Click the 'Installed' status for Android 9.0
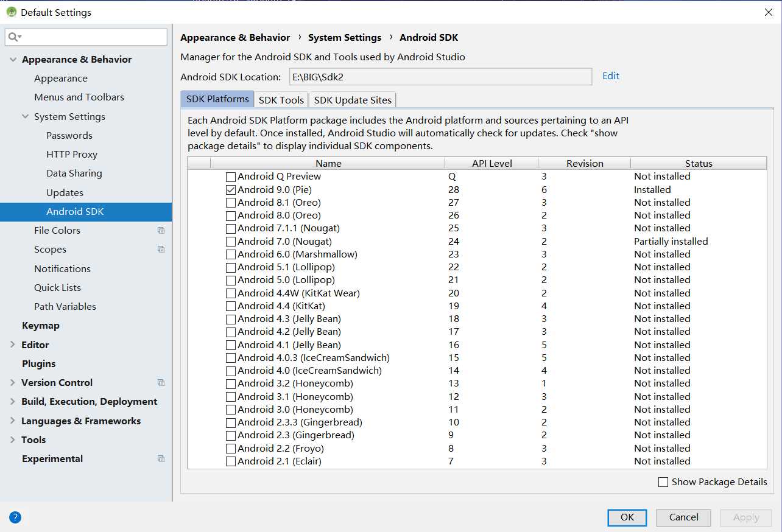Viewport: 782px width, 532px height. pos(652,190)
